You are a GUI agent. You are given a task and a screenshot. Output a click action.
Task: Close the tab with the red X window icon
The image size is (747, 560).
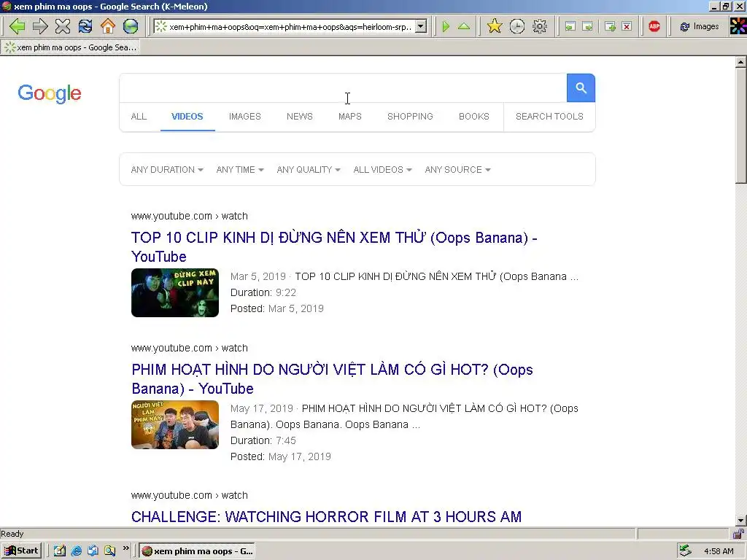[627, 26]
